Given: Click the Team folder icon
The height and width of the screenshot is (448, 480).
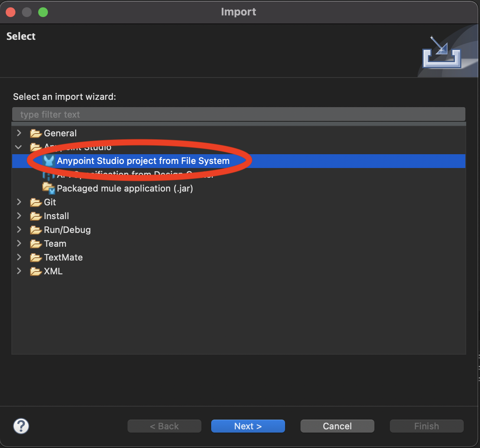Looking at the screenshot, I should coord(36,243).
